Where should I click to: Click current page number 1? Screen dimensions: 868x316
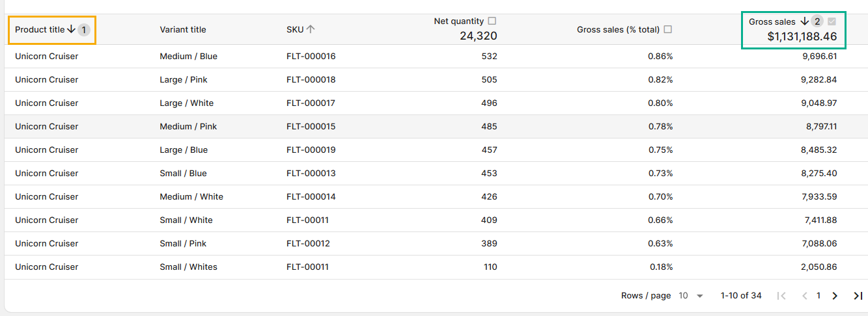819,296
